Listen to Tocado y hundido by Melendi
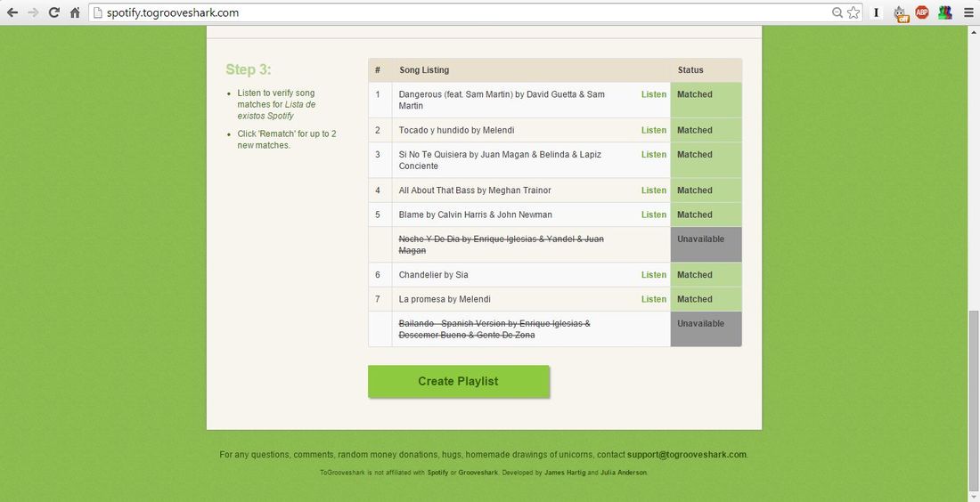Screen dimensions: 980x502 pyautogui.click(x=654, y=131)
